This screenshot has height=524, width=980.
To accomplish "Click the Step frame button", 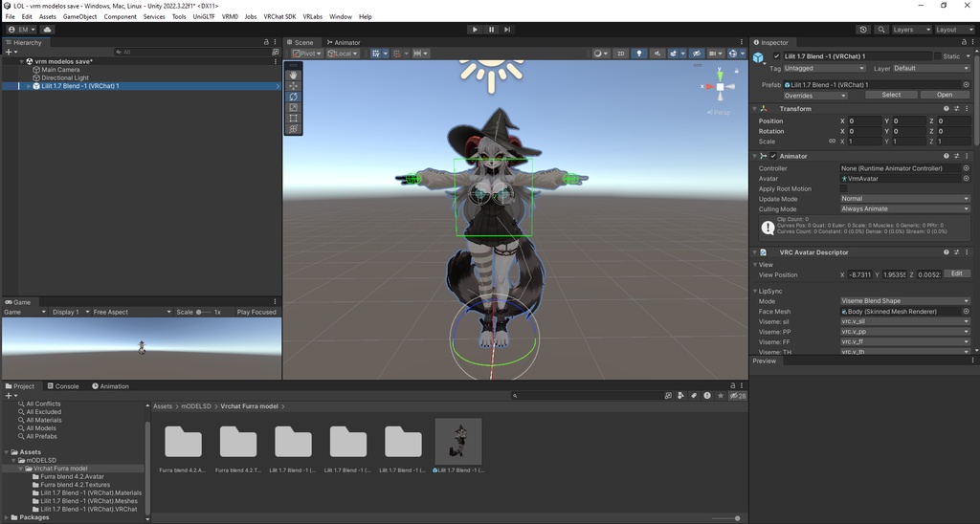I will [507, 30].
